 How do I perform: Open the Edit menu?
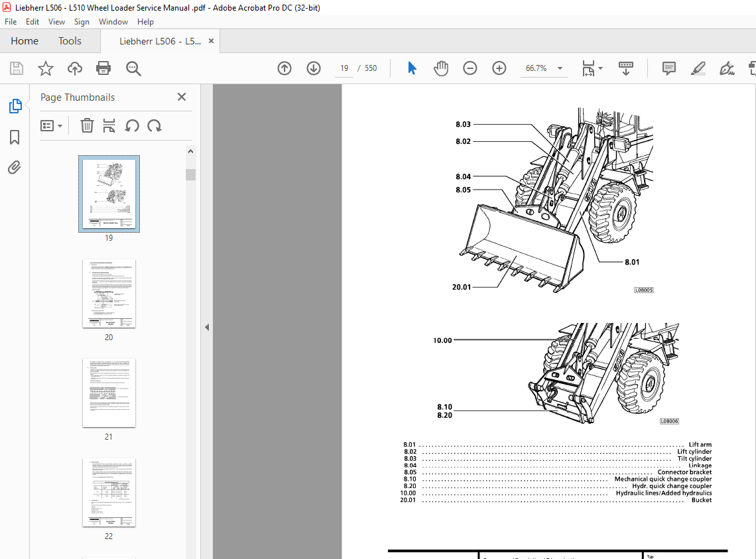(x=32, y=22)
